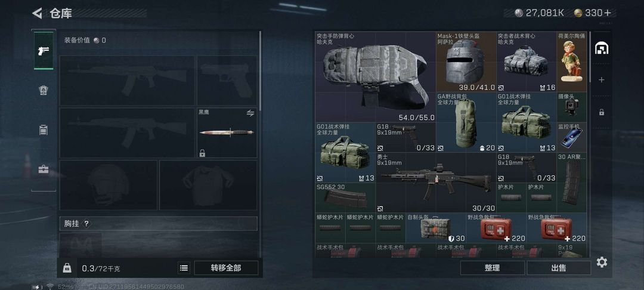644x290 pixels.
Task: Add a new stash with plus icon
Action: 601,80
